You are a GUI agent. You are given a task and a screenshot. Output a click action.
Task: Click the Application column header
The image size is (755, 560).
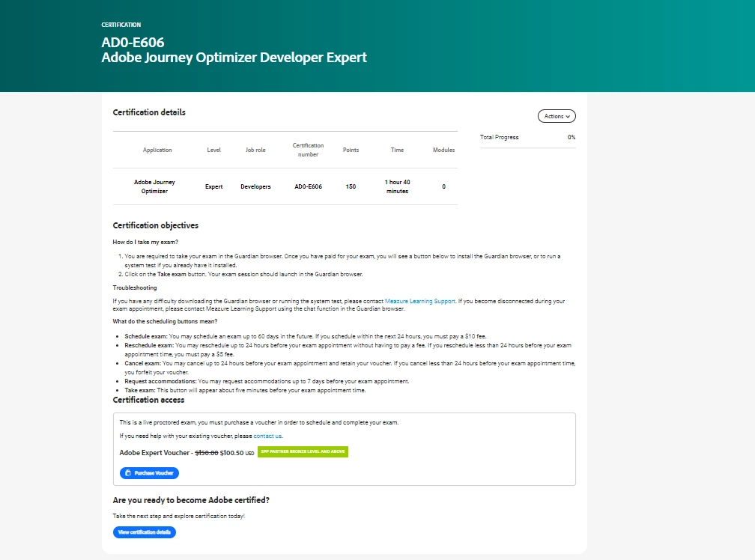(157, 150)
